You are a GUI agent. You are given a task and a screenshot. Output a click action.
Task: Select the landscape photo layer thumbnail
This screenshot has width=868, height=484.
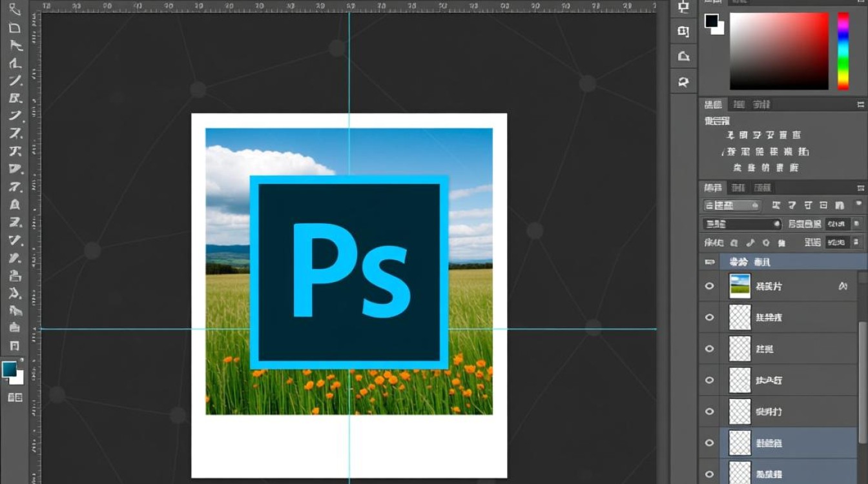coord(740,286)
